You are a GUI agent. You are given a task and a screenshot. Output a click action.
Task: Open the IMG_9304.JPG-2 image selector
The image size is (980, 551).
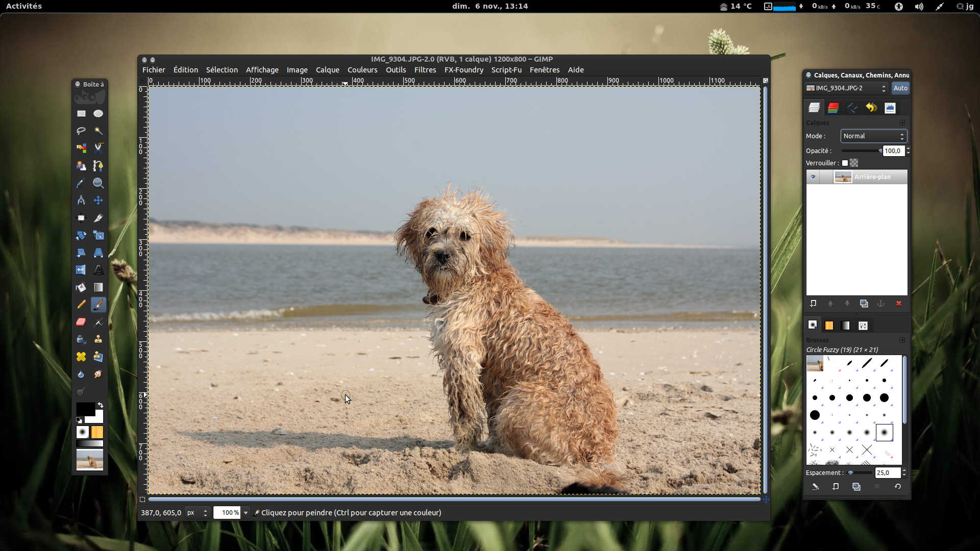pos(846,88)
